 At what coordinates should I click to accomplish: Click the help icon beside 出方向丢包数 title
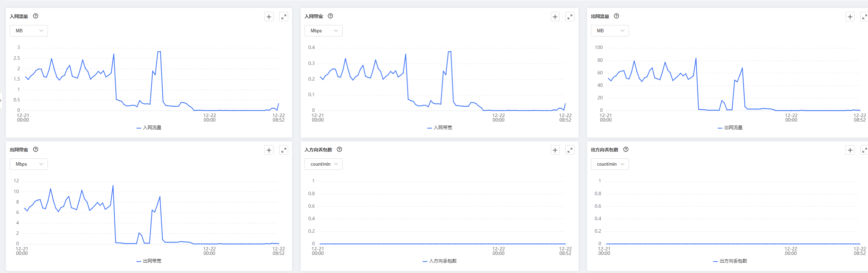click(626, 149)
